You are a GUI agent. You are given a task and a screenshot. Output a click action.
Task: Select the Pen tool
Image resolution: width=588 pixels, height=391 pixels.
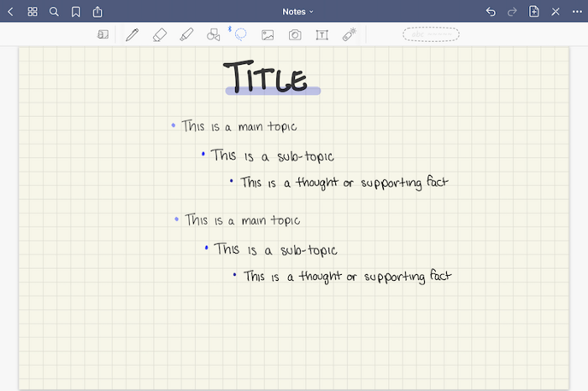(x=132, y=34)
